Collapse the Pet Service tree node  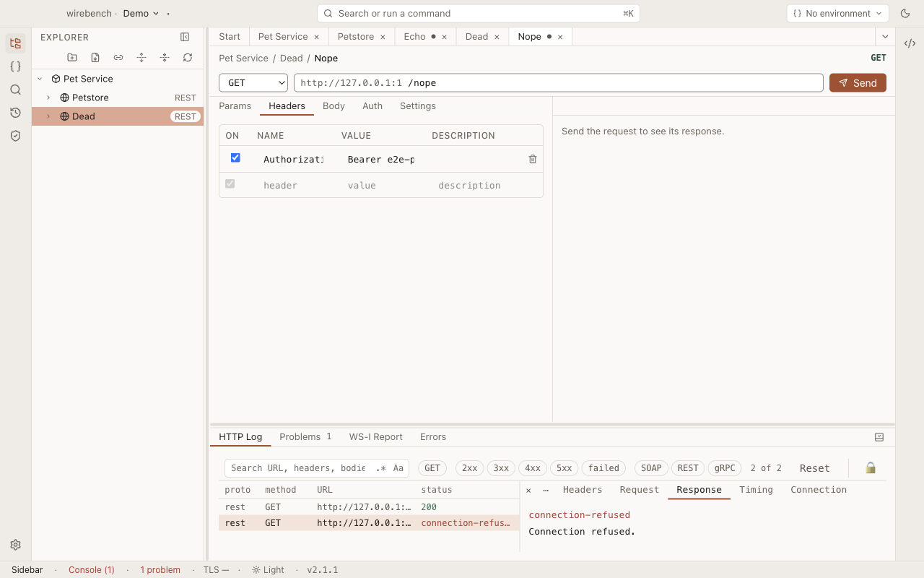(x=40, y=79)
